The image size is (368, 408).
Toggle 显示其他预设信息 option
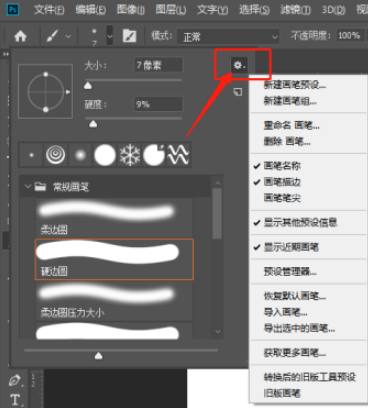pyautogui.click(x=300, y=222)
